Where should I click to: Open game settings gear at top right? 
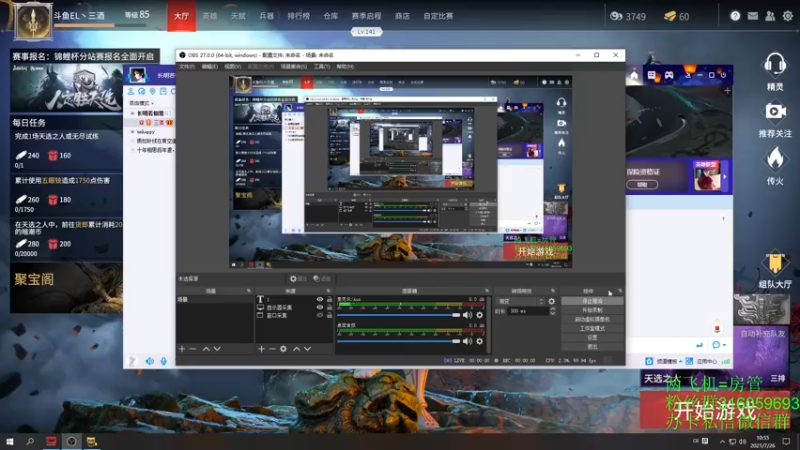coord(788,16)
